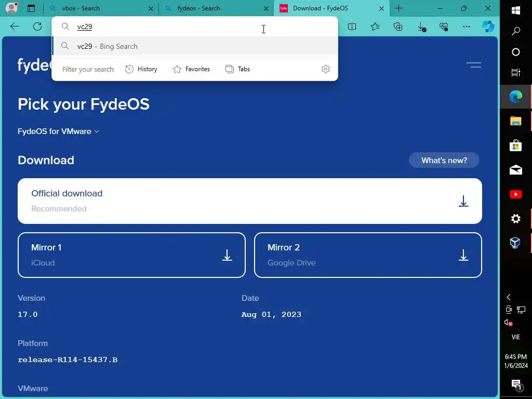Refresh the current page
This screenshot has height=399, width=532.
(x=37, y=26)
